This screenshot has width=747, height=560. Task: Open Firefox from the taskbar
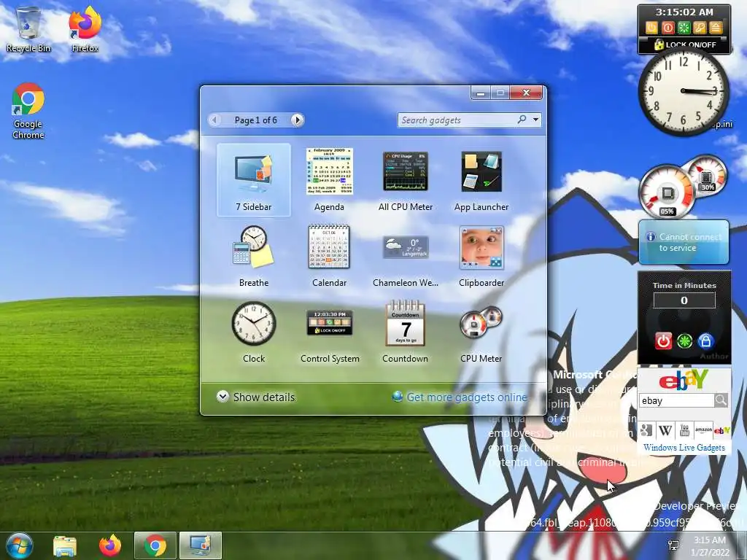110,545
